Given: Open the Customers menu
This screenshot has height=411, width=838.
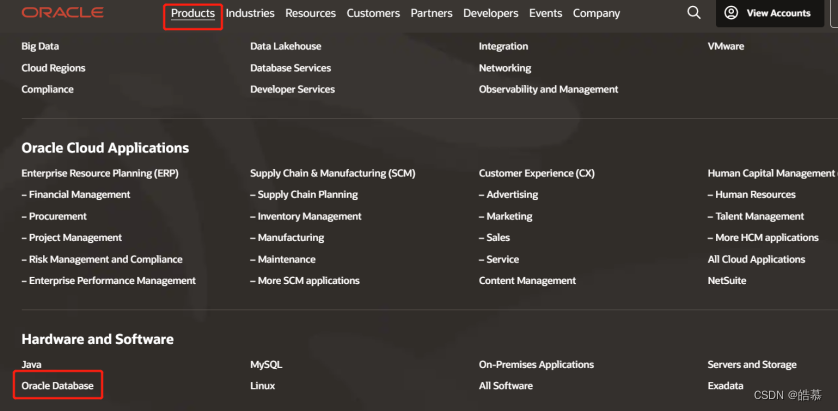Looking at the screenshot, I should coord(373,13).
